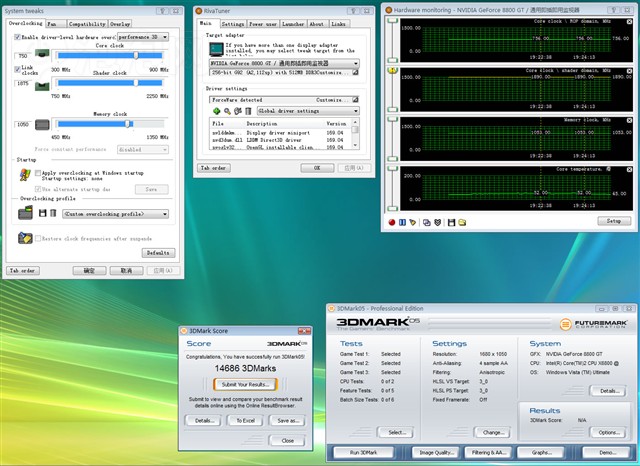Open Custom overclocking profile dropdown
Image resolution: width=640 pixels, height=466 pixels.
tap(116, 214)
